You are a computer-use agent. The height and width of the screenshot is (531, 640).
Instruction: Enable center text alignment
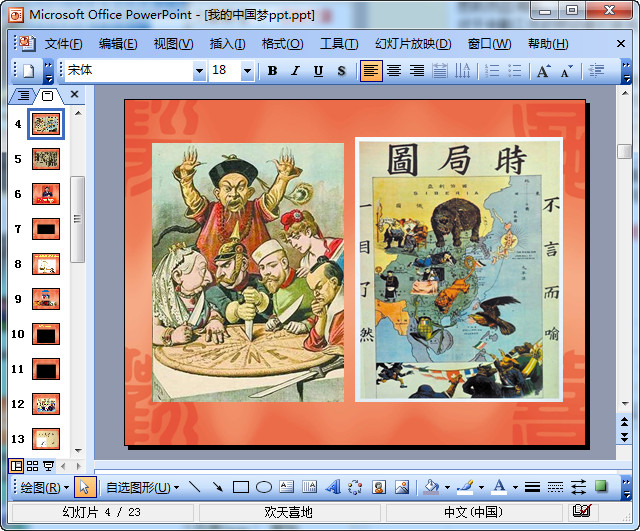pos(394,71)
